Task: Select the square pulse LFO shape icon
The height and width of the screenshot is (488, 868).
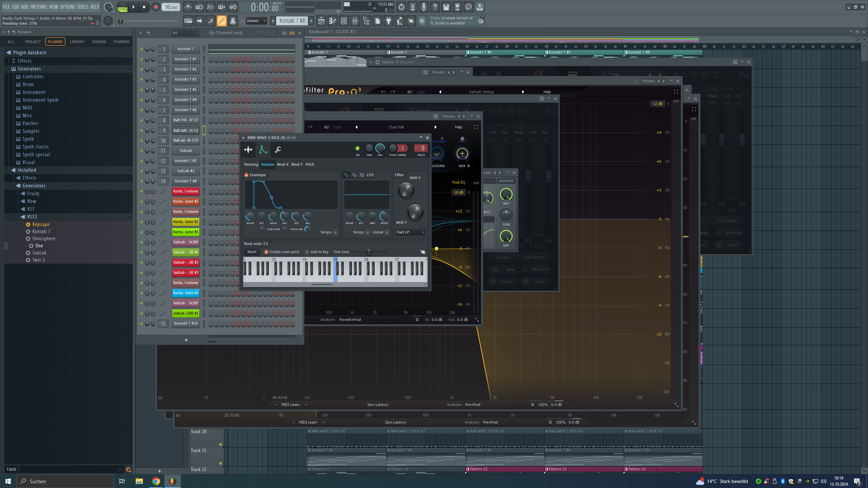Action: click(x=362, y=175)
